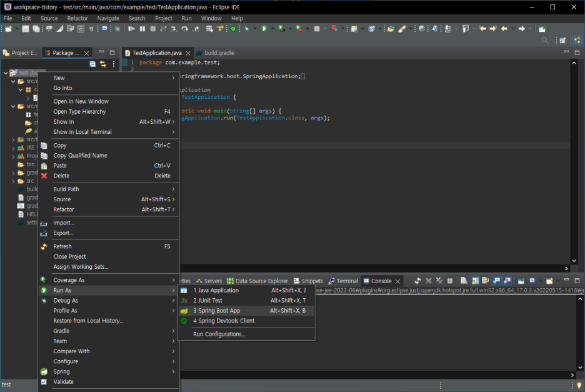
Task: Toggle Show Console on standard error change
Action: tap(507, 281)
